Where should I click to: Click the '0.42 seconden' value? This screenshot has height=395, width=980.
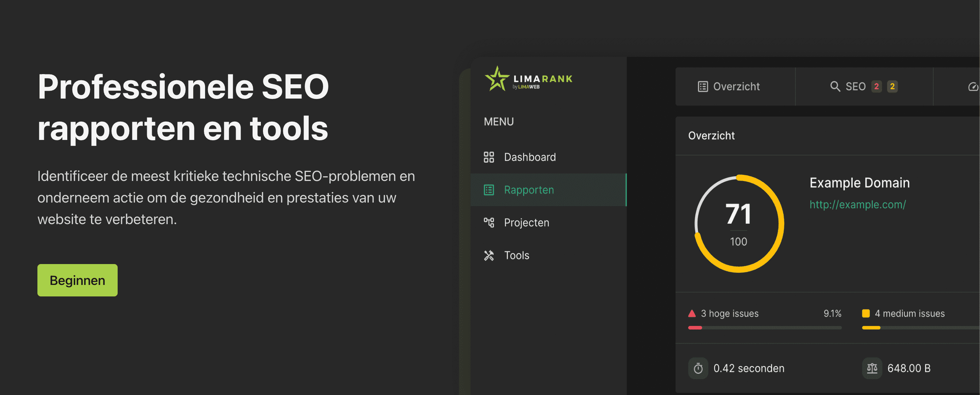[x=749, y=368]
